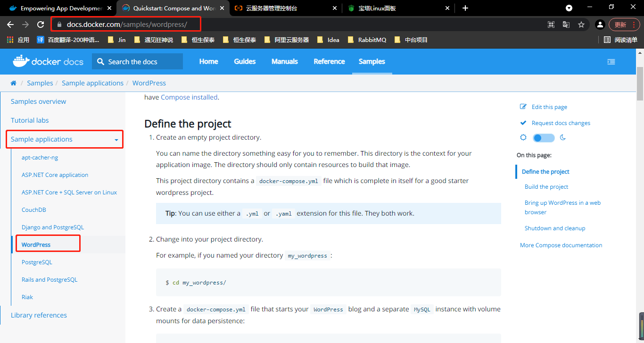
Task: Open Rails and PostgreSQL sample
Action: [x=50, y=280]
